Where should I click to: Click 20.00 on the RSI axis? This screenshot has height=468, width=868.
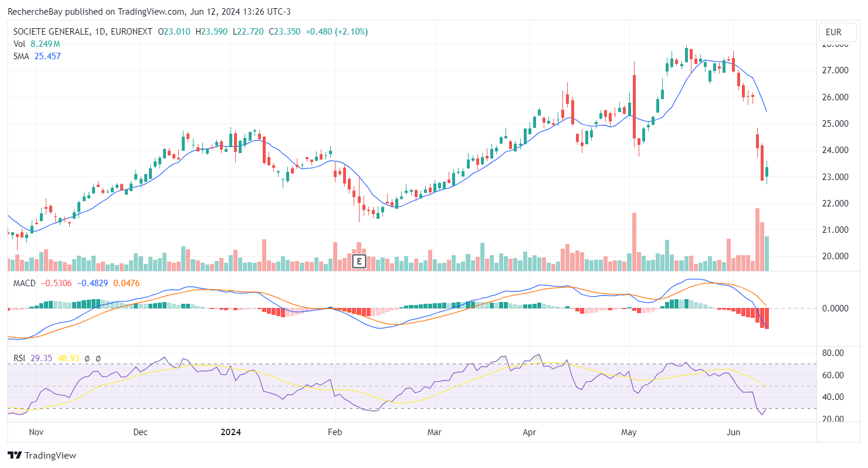point(833,419)
